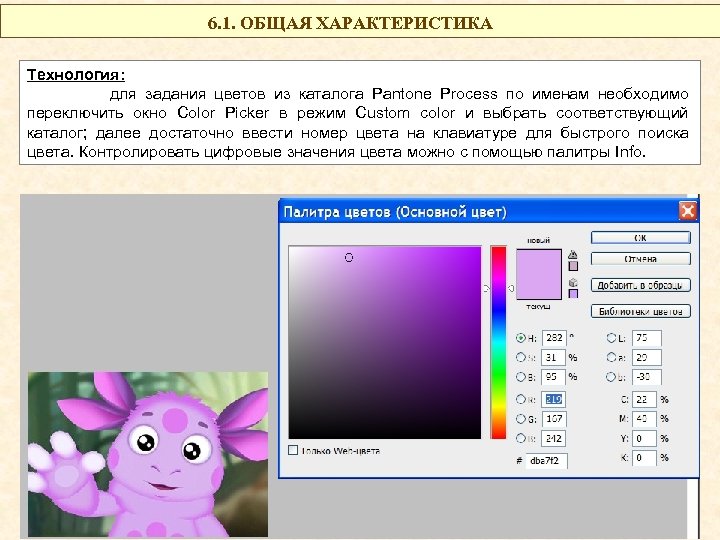Confirm the color with the OK button
The height and width of the screenshot is (540, 720).
[641, 238]
